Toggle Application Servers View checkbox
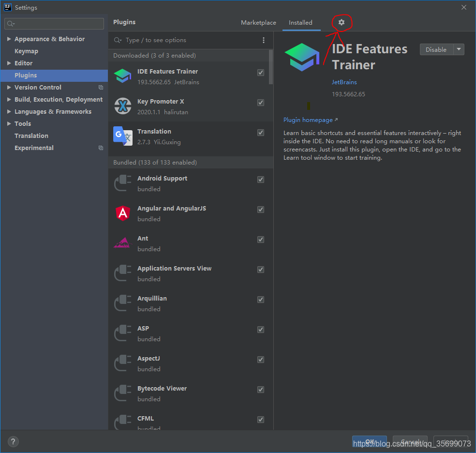476x453 pixels. [x=260, y=270]
